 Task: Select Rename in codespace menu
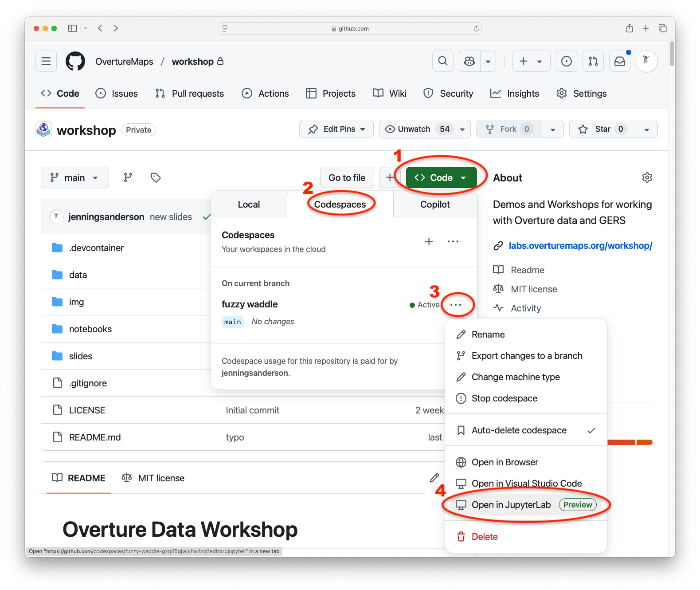tap(526, 334)
